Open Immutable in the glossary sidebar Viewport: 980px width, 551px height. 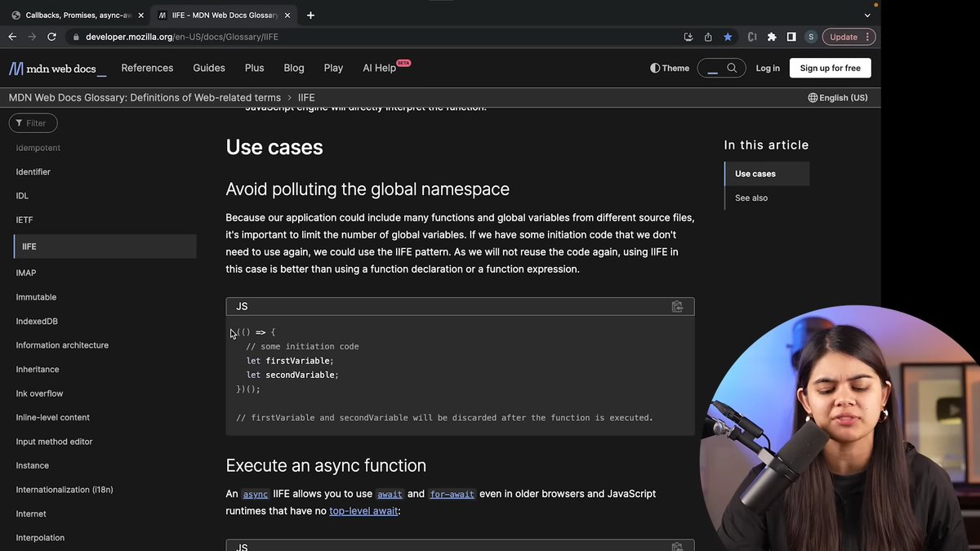point(36,297)
